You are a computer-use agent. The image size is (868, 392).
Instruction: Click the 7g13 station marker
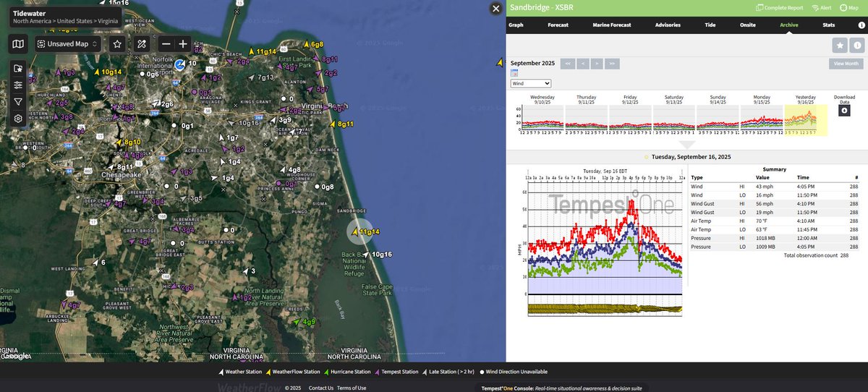pyautogui.click(x=260, y=77)
